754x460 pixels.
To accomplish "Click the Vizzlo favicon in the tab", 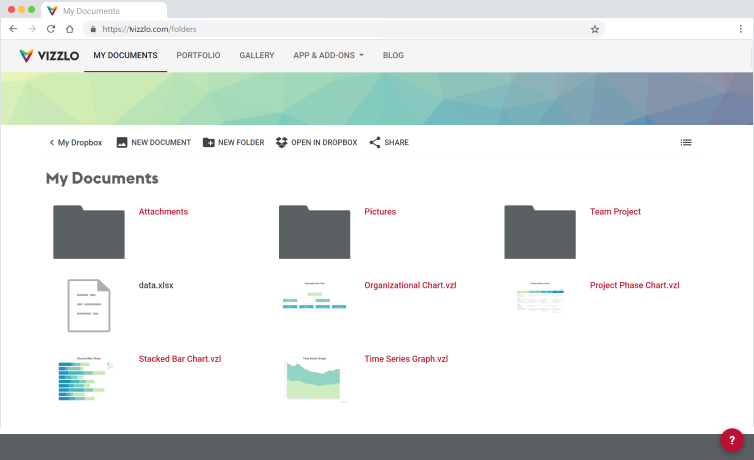I will tap(52, 11).
